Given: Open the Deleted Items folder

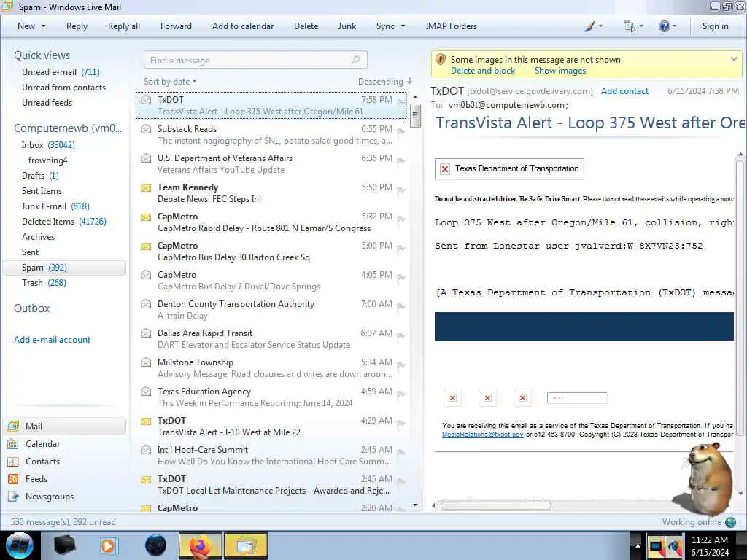Looking at the screenshot, I should click(64, 222).
